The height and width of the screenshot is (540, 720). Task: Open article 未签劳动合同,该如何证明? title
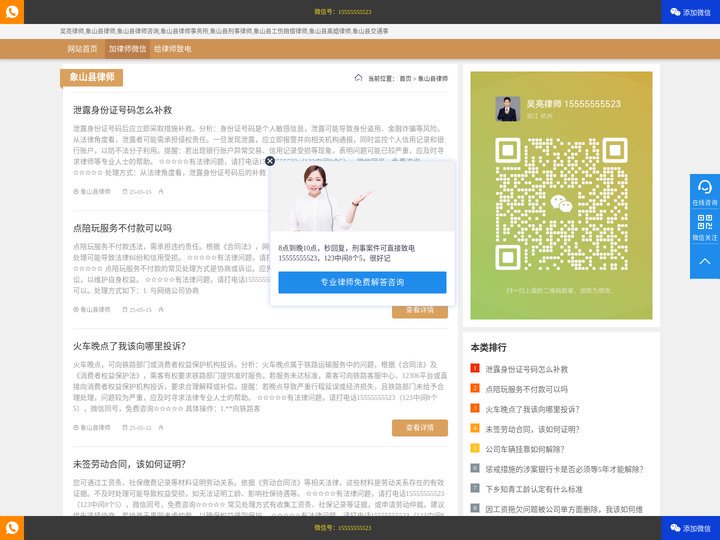[x=129, y=464]
